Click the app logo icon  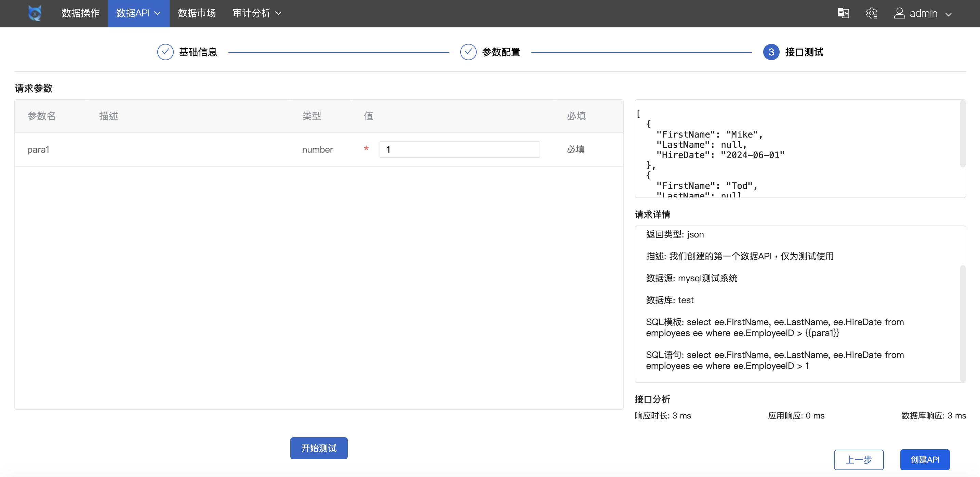tap(35, 13)
